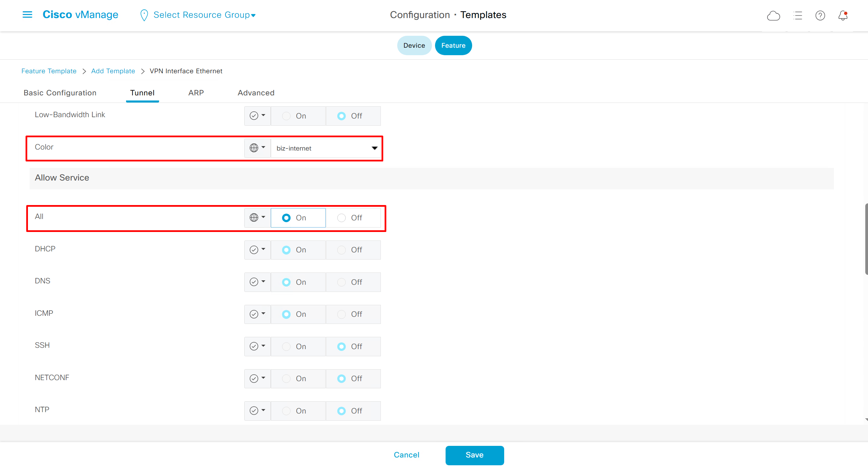Screen dimensions: 868x468
Task: Click the location pin icon
Action: (144, 15)
